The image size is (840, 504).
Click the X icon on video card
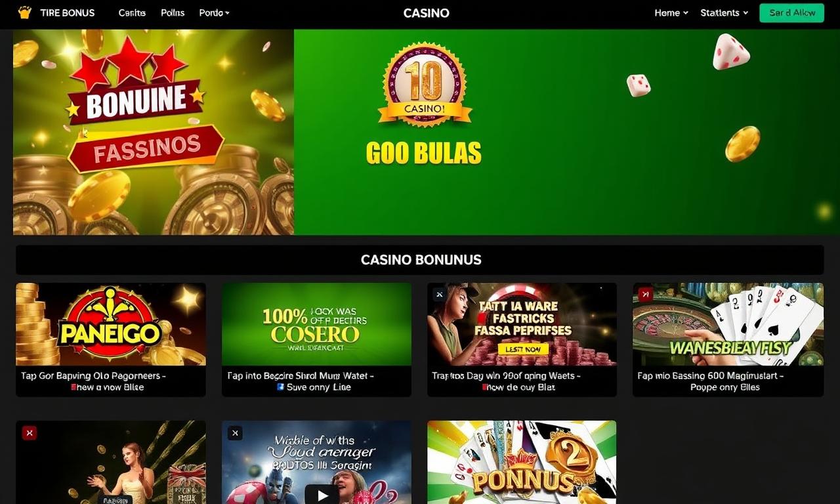(235, 432)
